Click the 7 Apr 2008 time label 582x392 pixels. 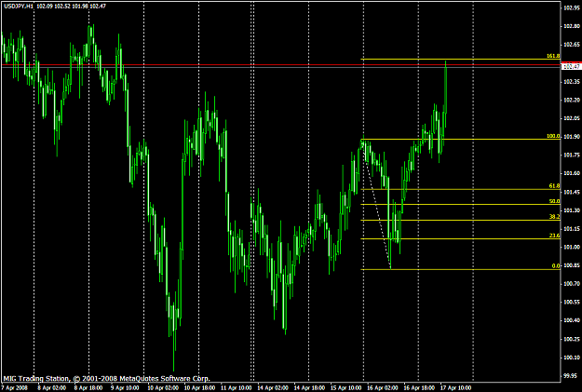(14, 388)
